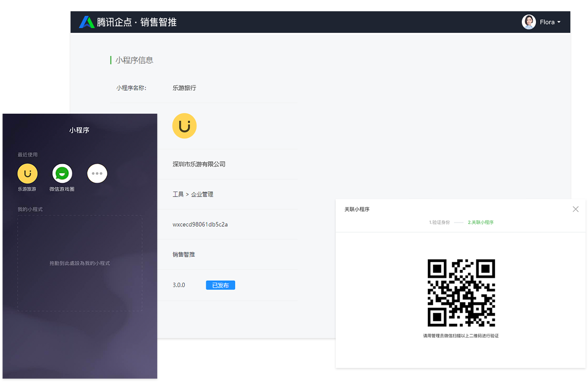Click the 关联小程序 dialog title
Viewport: 588px width, 392px height.
357,209
